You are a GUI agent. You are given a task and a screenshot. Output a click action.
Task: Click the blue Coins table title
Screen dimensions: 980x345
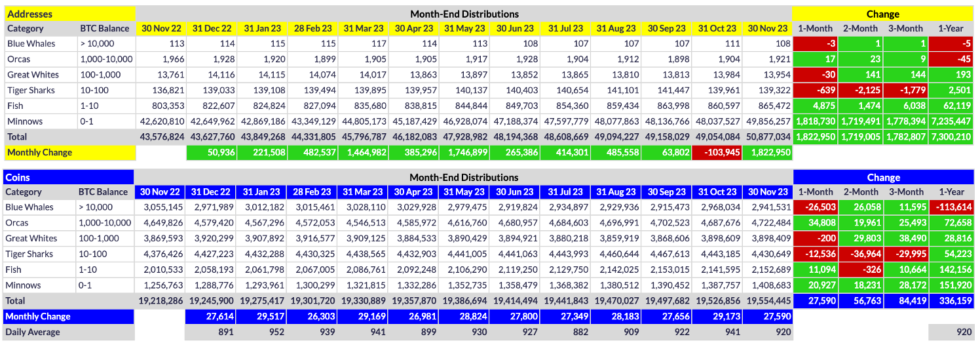click(69, 177)
